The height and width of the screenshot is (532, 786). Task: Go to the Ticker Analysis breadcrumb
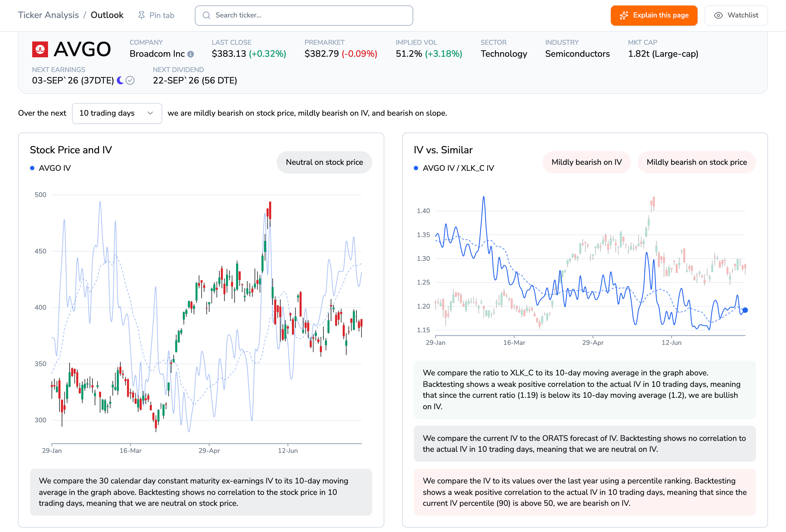coord(48,15)
